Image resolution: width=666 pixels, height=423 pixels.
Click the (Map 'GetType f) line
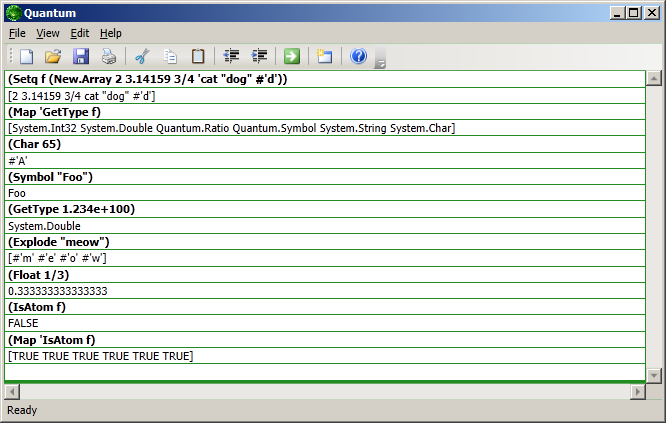pyautogui.click(x=325, y=112)
